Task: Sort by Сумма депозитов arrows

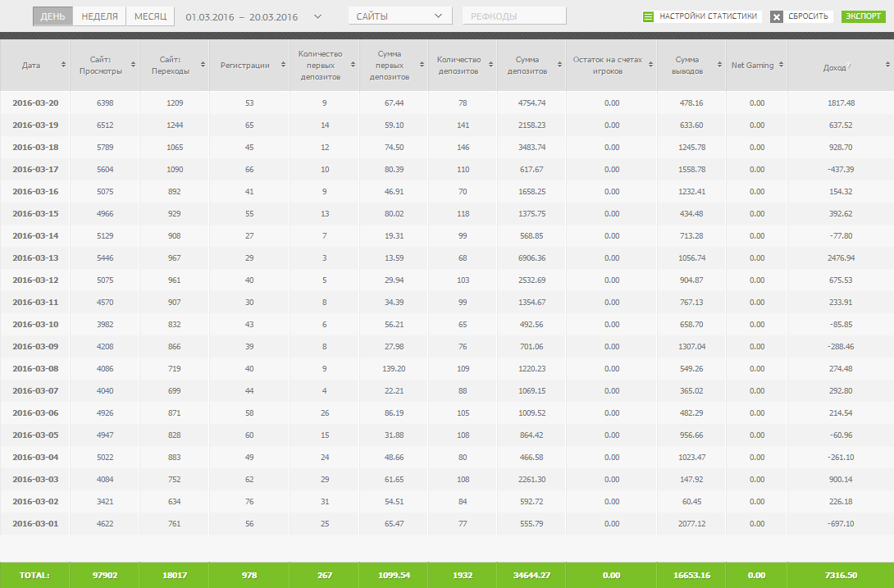Action: point(559,65)
